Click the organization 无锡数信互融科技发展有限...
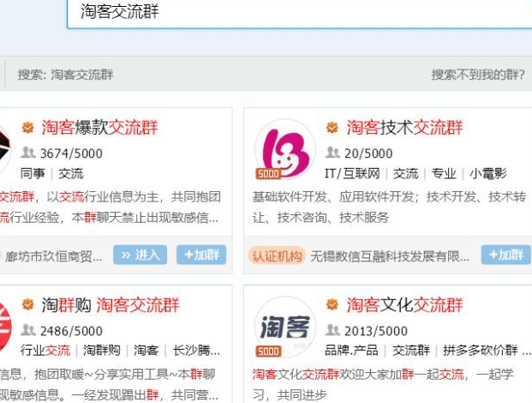The width and height of the screenshot is (532, 403). (390, 256)
